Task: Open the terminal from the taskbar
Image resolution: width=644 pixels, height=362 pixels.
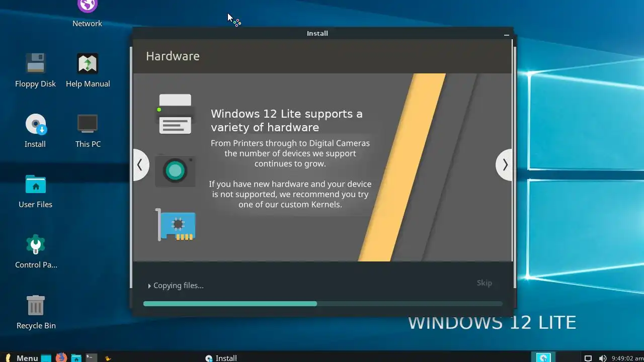Action: [91, 358]
